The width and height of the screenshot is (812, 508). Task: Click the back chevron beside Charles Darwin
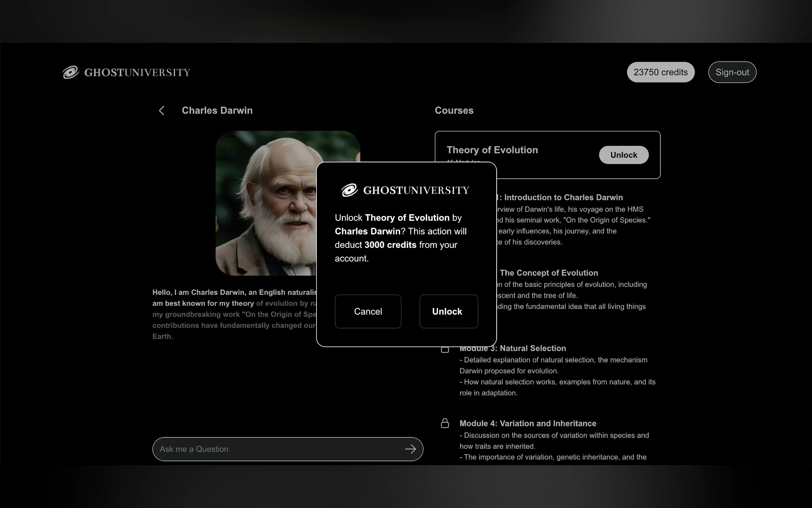[x=161, y=111]
